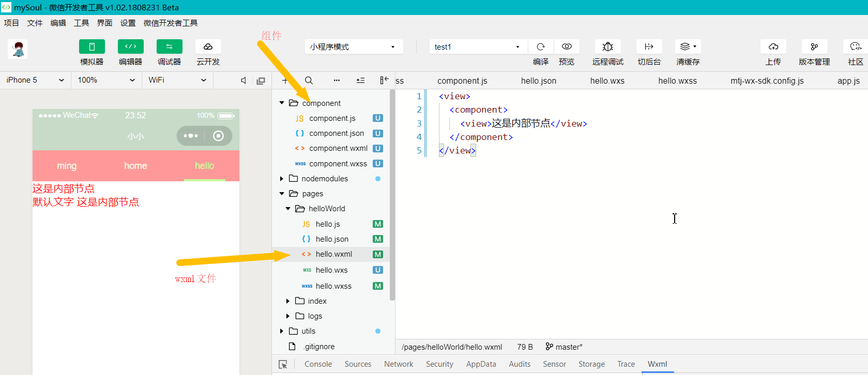
Task: Toggle the 模拟器 simulator panel
Action: pos(92,46)
